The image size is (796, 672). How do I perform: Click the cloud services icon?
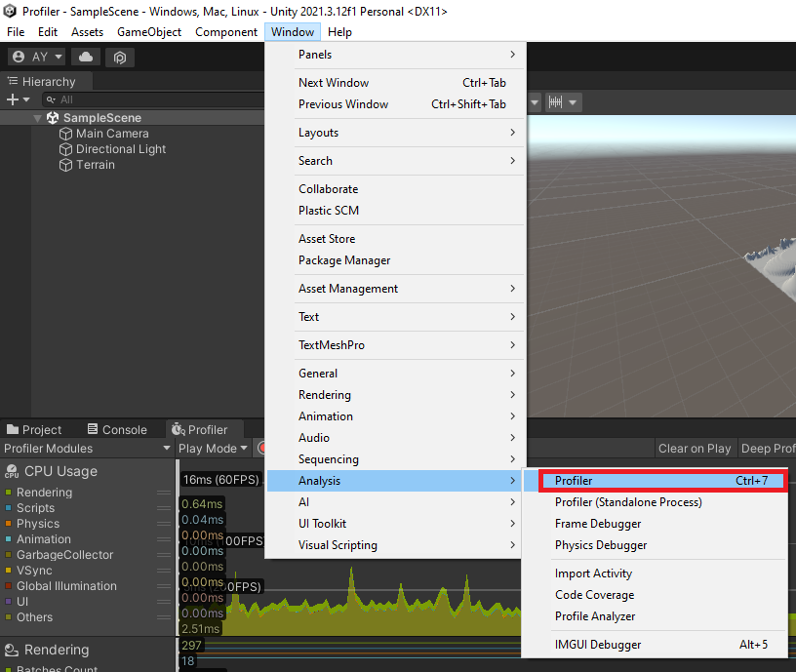86,57
